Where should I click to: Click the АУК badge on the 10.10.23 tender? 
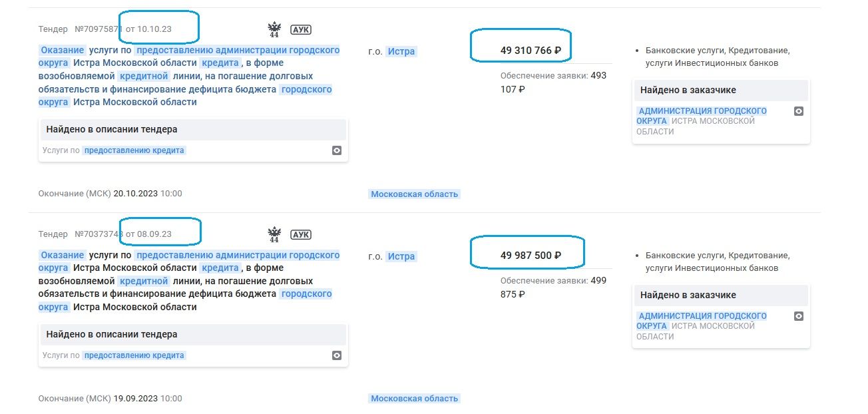[x=301, y=29]
